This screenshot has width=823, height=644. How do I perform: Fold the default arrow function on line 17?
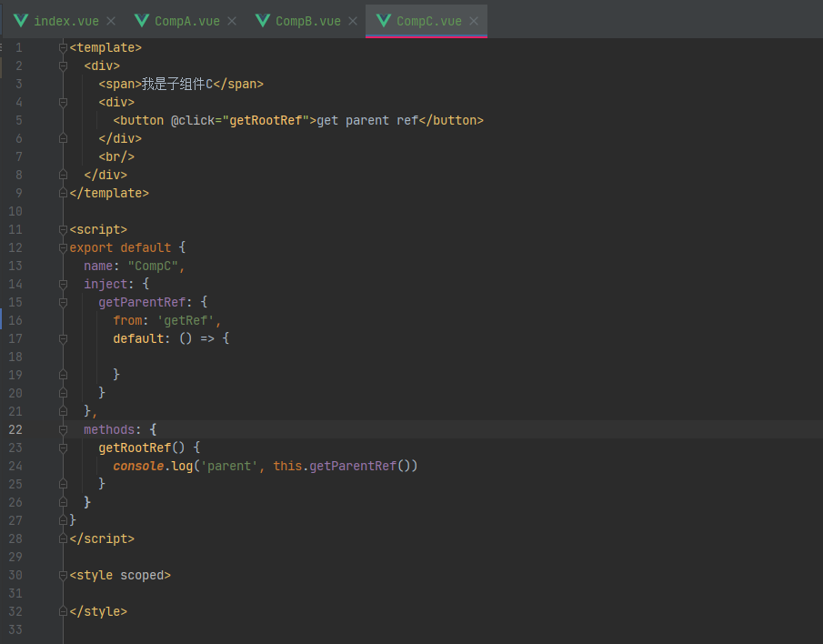pyautogui.click(x=63, y=339)
